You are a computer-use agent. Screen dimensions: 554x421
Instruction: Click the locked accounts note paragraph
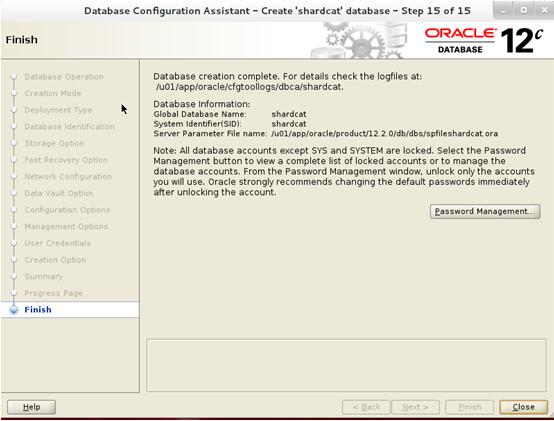(343, 171)
